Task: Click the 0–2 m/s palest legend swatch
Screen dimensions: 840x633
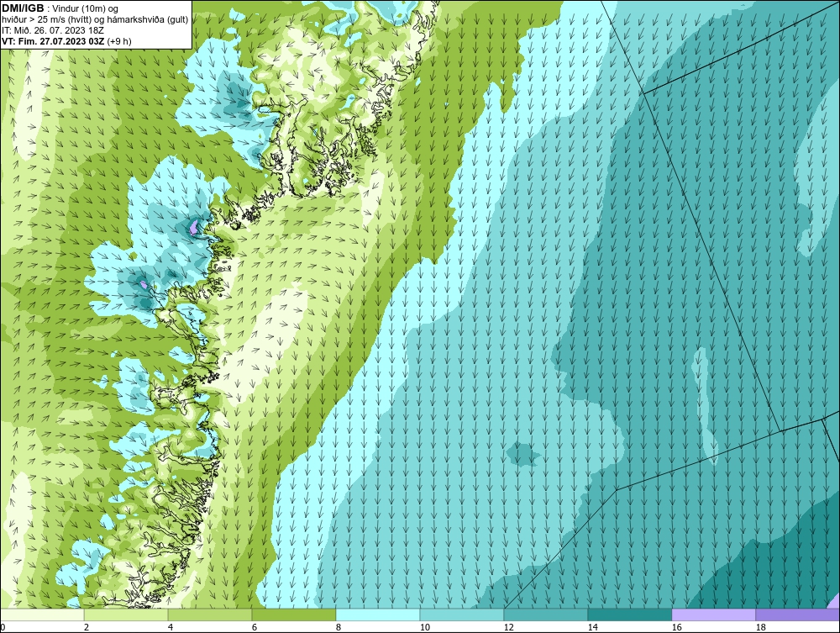Action: (42, 615)
